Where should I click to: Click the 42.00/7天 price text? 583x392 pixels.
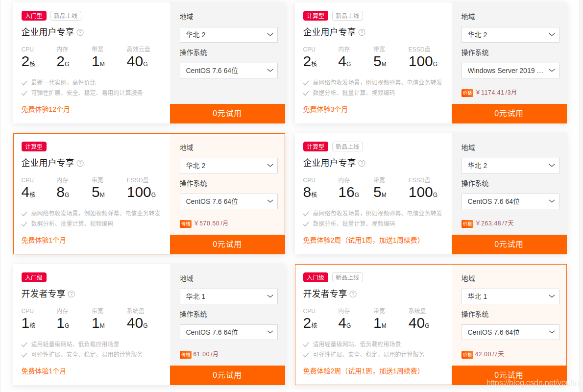click(x=489, y=354)
